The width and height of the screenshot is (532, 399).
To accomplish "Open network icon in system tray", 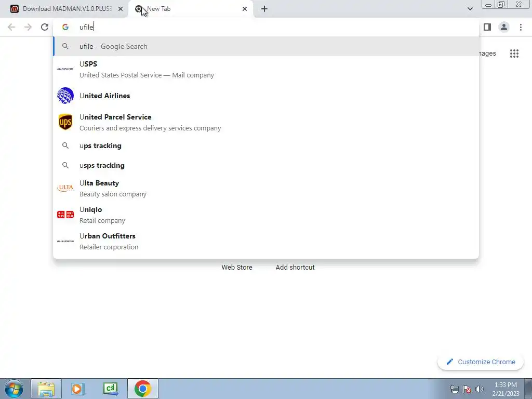I will click(x=455, y=389).
